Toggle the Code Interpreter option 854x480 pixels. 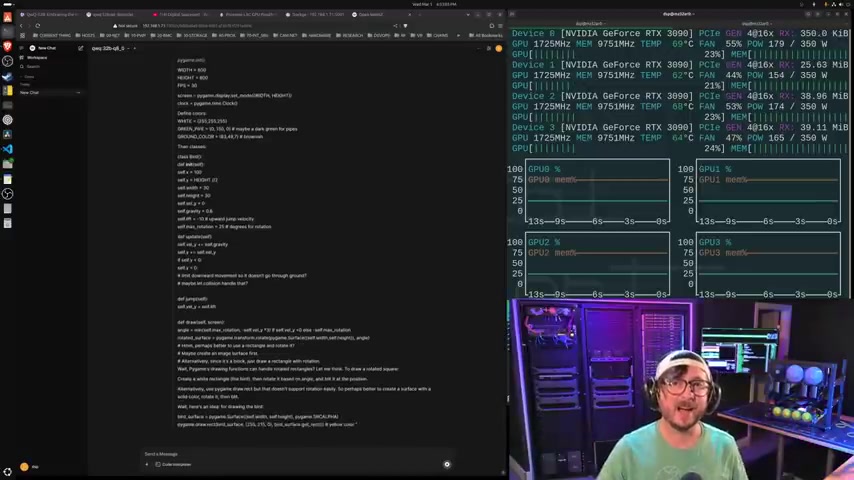pos(173,464)
